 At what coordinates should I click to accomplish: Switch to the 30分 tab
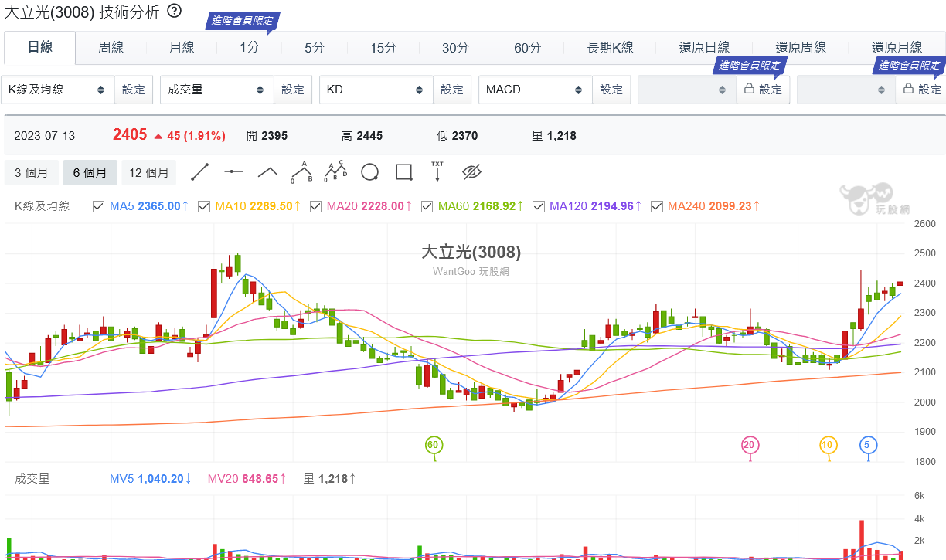[x=455, y=48]
